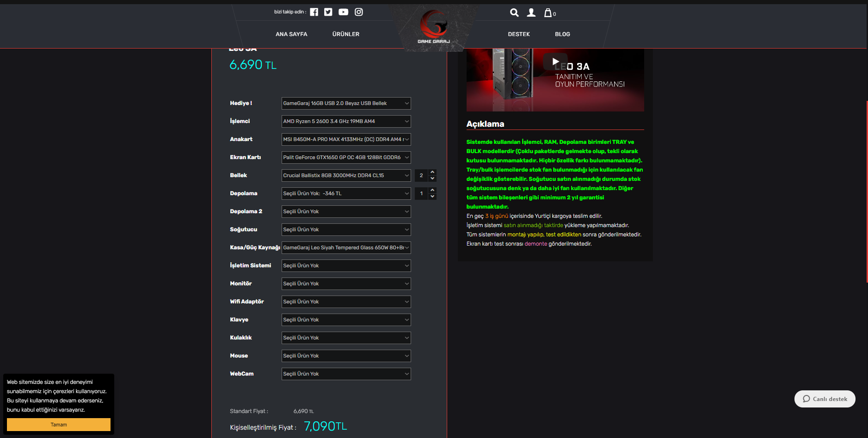This screenshot has width=868, height=438.
Task: Open the Klavye keyboard dropdown
Action: pos(346,320)
